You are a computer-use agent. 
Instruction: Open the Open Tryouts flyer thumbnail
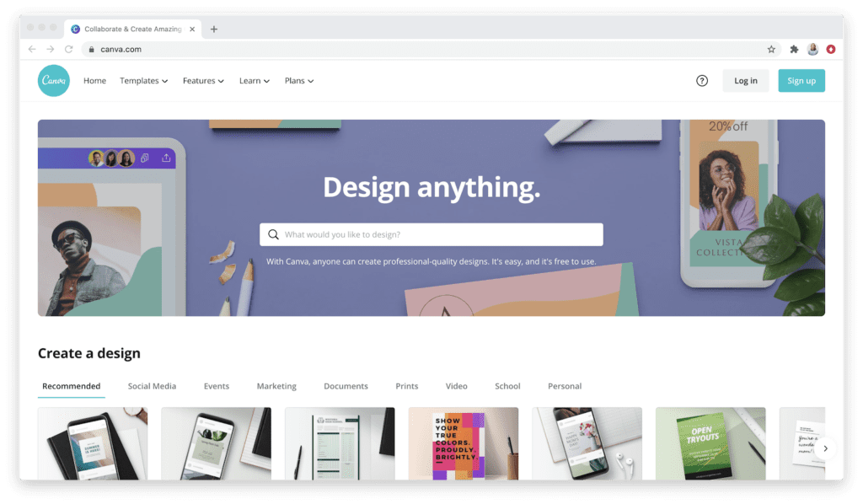pyautogui.click(x=710, y=443)
